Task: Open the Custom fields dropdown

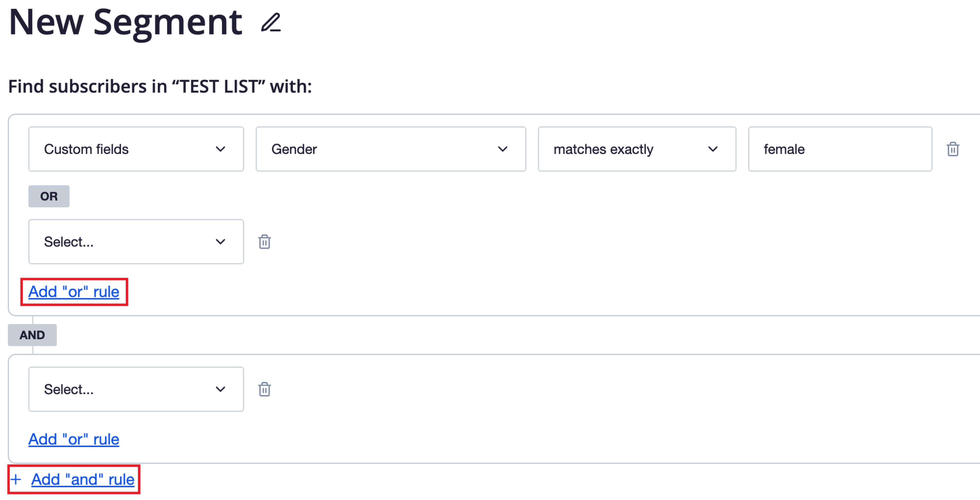Action: tap(136, 149)
